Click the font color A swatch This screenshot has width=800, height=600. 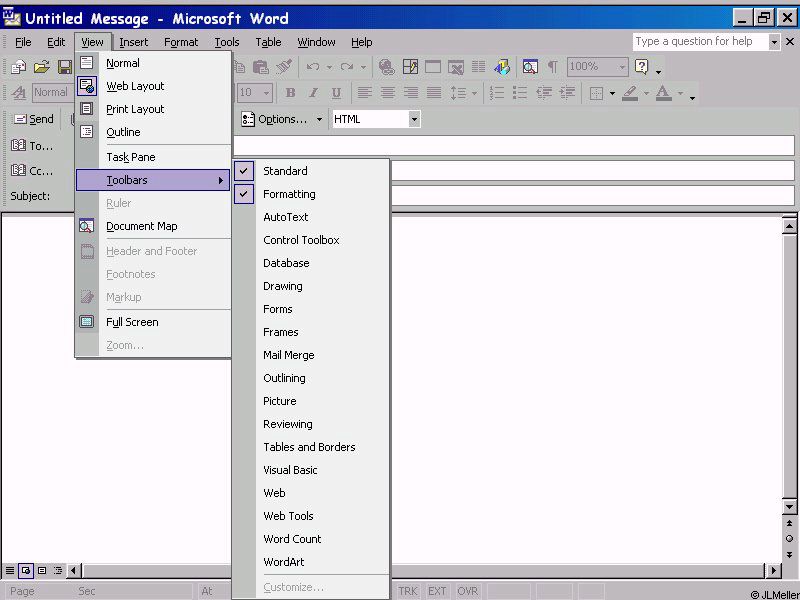663,93
